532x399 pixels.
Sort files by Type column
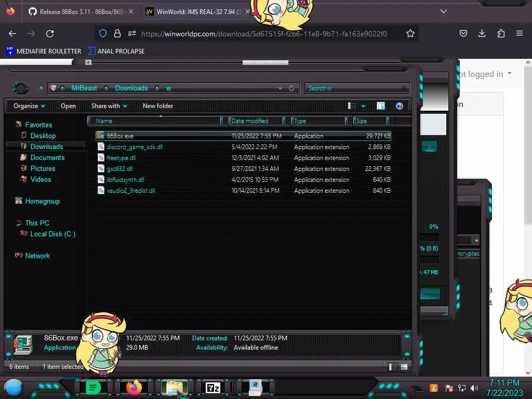(x=319, y=121)
